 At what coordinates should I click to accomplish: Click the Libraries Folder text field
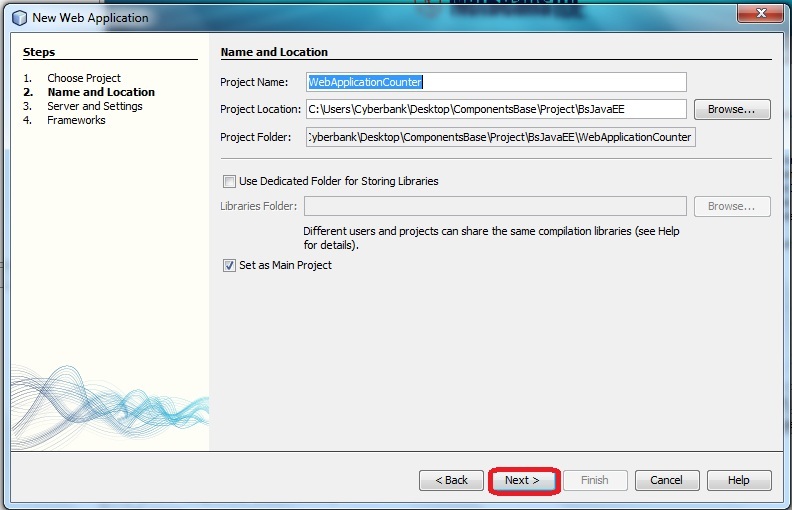click(495, 206)
